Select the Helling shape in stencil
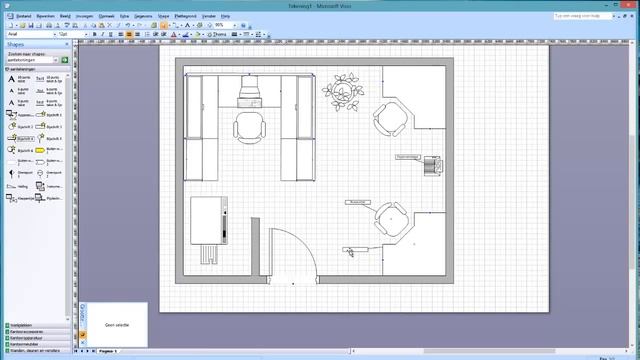 18,187
